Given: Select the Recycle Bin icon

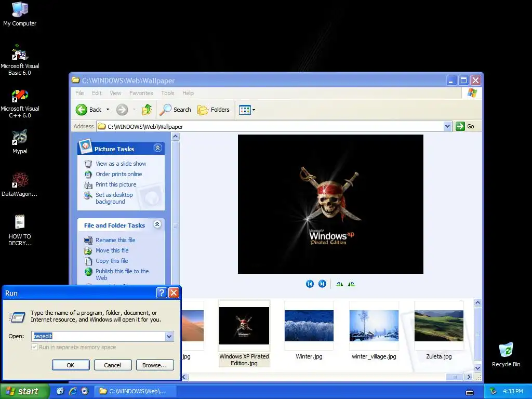Looking at the screenshot, I should (x=506, y=354).
